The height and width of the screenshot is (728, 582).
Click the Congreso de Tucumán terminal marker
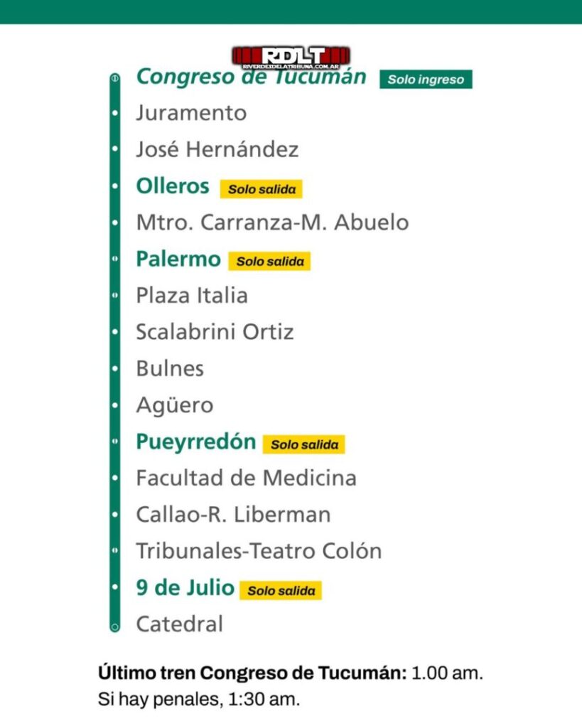tap(114, 78)
